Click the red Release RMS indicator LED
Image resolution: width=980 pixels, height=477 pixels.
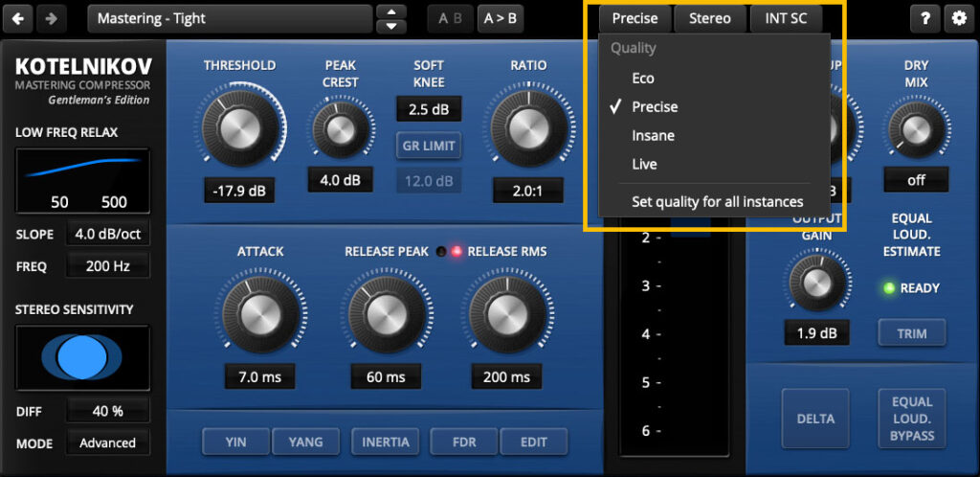[x=457, y=252]
